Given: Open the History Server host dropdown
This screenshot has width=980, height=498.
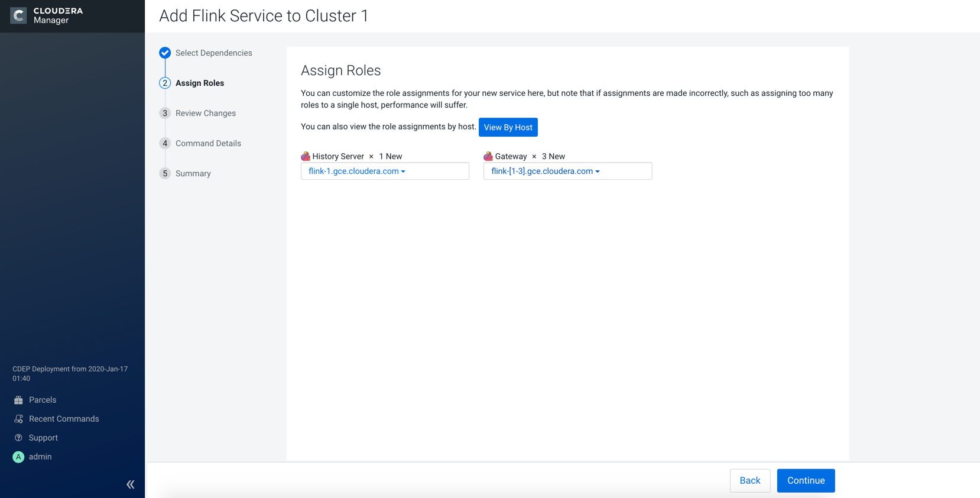Looking at the screenshot, I should pyautogui.click(x=357, y=172).
